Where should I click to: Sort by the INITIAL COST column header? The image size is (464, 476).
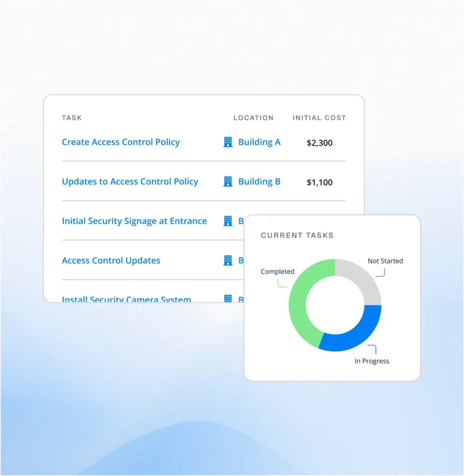pyautogui.click(x=319, y=118)
